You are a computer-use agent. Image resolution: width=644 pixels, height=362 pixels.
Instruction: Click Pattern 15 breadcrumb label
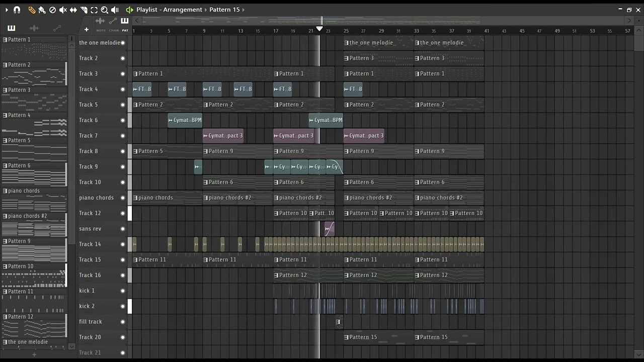pos(224,10)
